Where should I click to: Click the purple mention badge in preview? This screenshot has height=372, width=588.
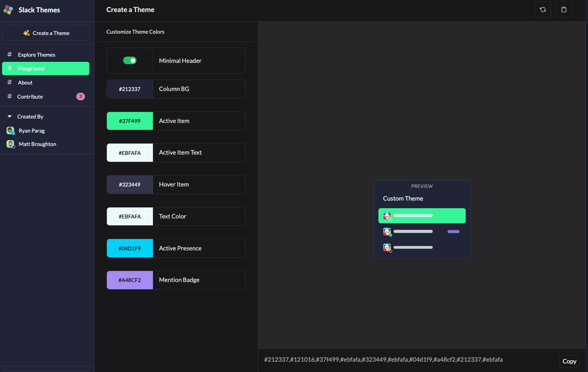[453, 232]
